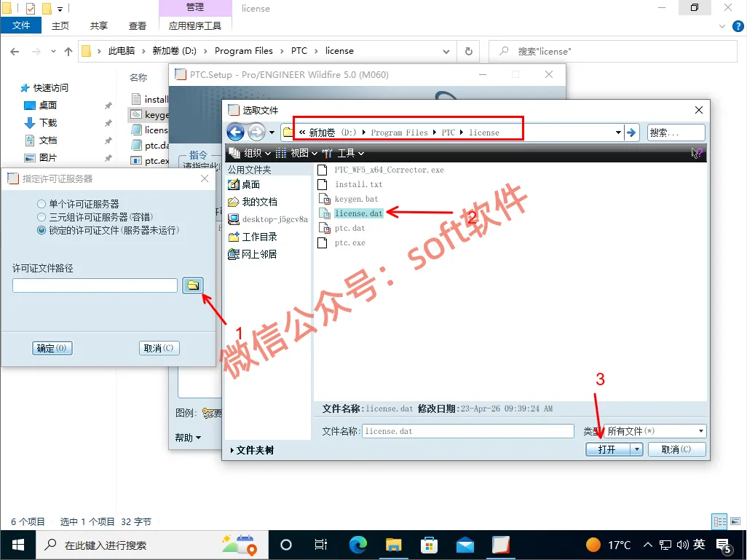The image size is (747, 560).
Task: Open the path bar dropdown in the 选取文件 dialog
Action: (618, 133)
